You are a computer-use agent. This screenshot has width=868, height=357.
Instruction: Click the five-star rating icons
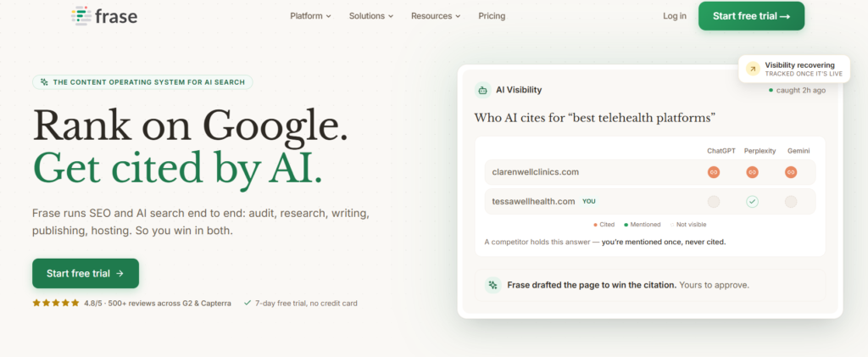pyautogui.click(x=56, y=303)
